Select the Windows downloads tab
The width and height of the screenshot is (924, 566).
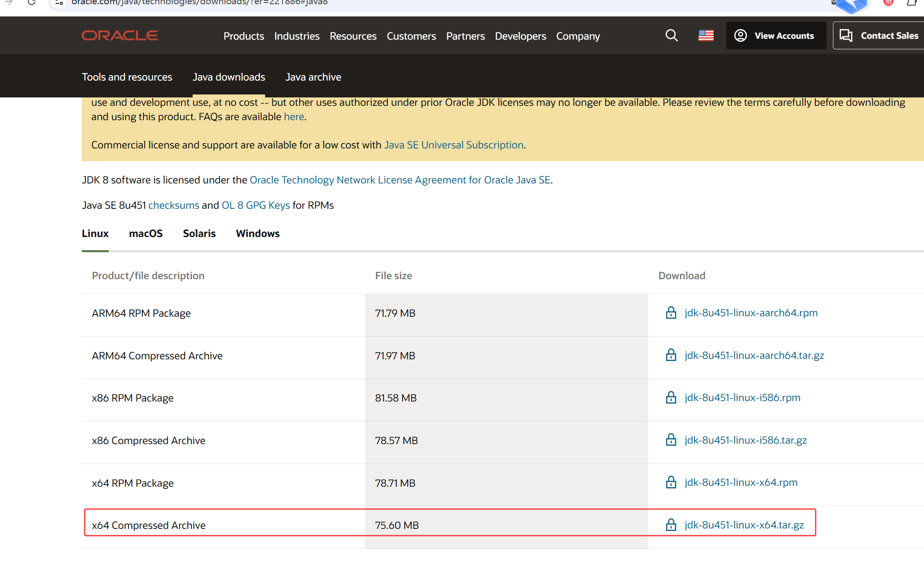tap(258, 234)
